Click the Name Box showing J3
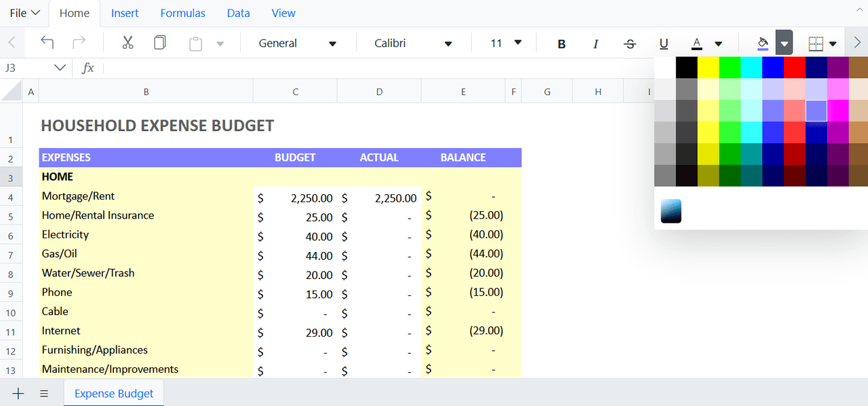The width and height of the screenshot is (868, 406). coord(27,68)
